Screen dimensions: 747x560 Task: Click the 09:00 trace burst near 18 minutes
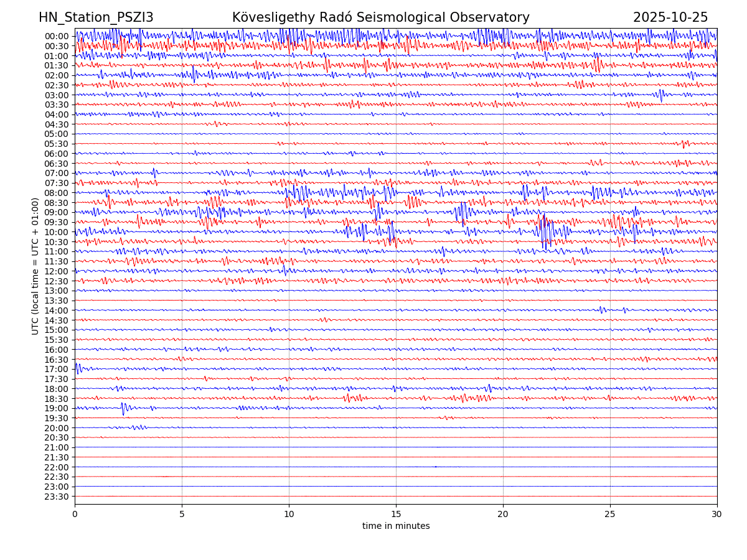(x=462, y=212)
